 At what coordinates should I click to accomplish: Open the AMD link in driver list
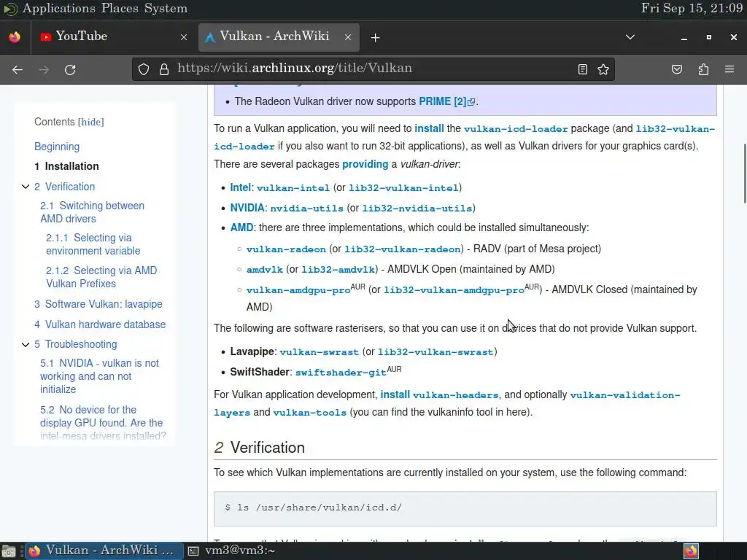coord(241,227)
